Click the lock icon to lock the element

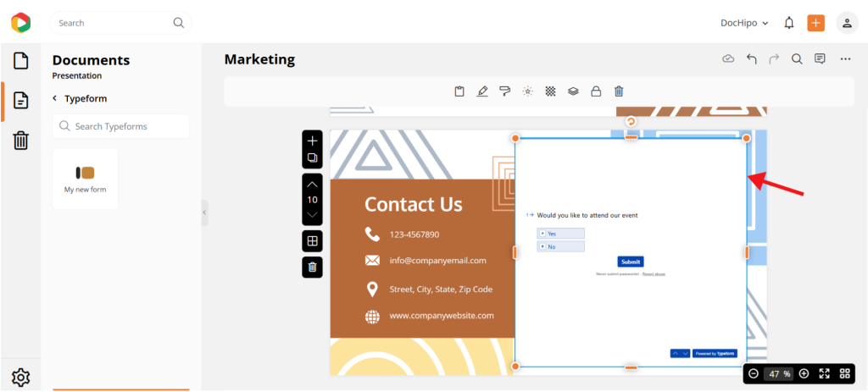pyautogui.click(x=596, y=91)
